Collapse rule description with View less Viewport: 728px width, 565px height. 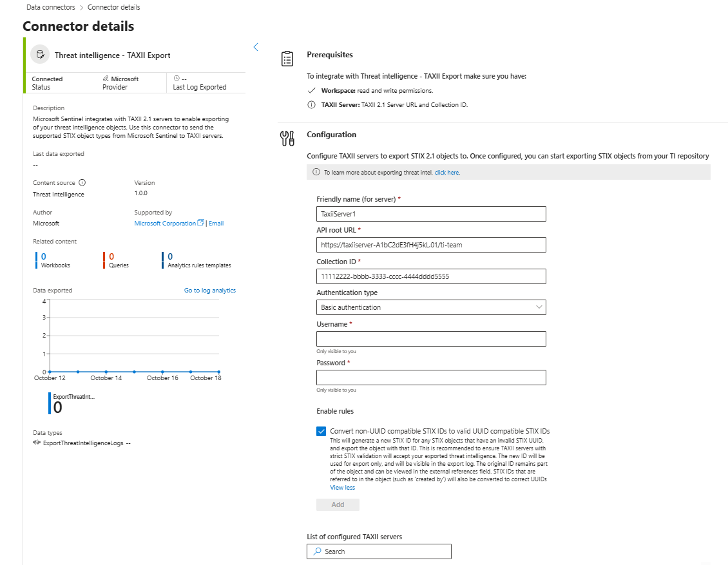point(342,488)
